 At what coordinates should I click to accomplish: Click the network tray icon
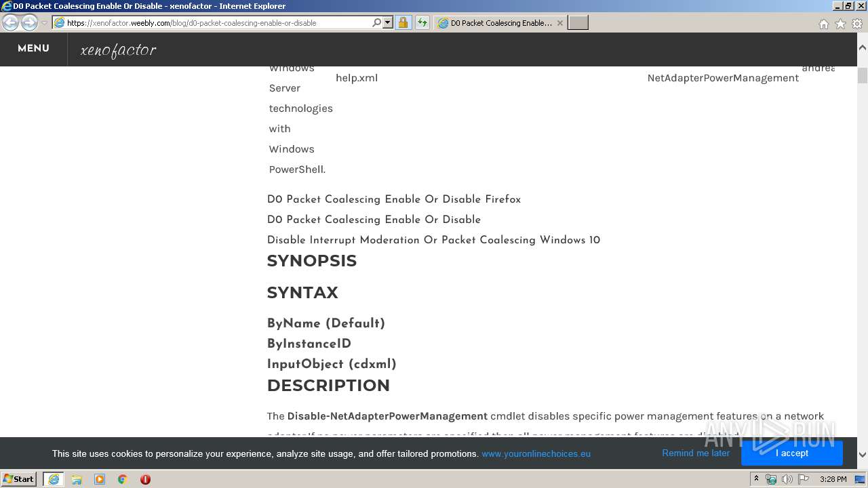pos(771,479)
